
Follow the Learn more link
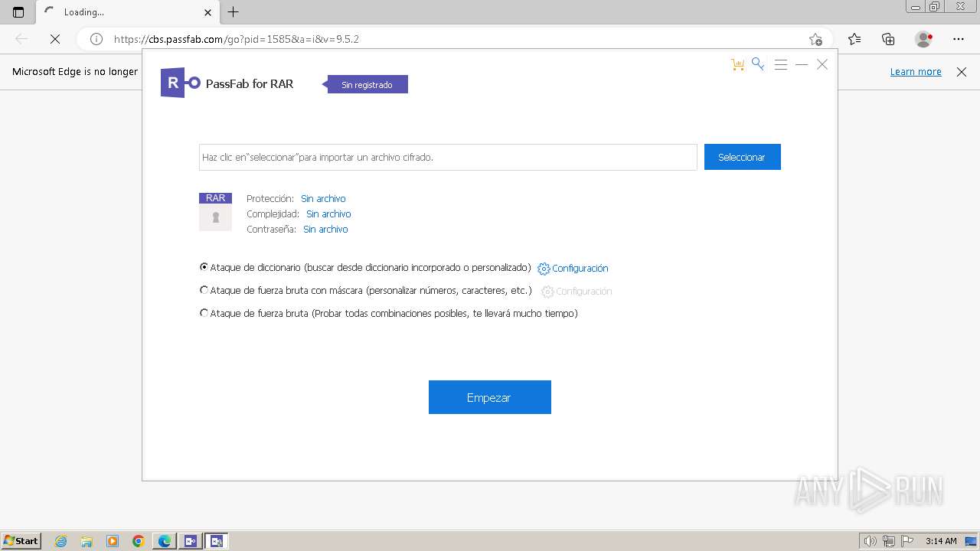pos(916,72)
